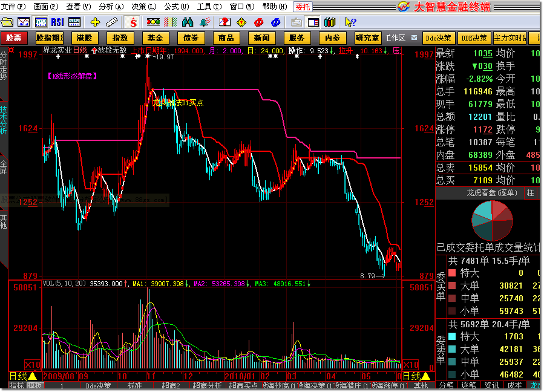
Task: Click the indicator panel icon after RSI
Action: (74, 22)
